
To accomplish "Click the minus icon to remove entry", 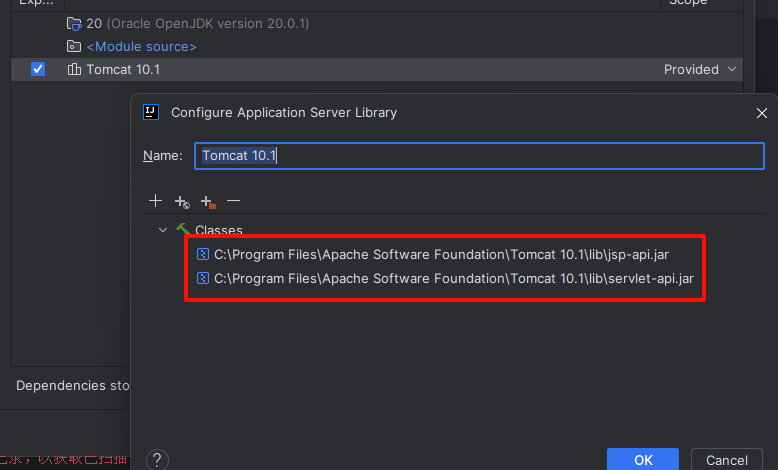I will point(233,201).
